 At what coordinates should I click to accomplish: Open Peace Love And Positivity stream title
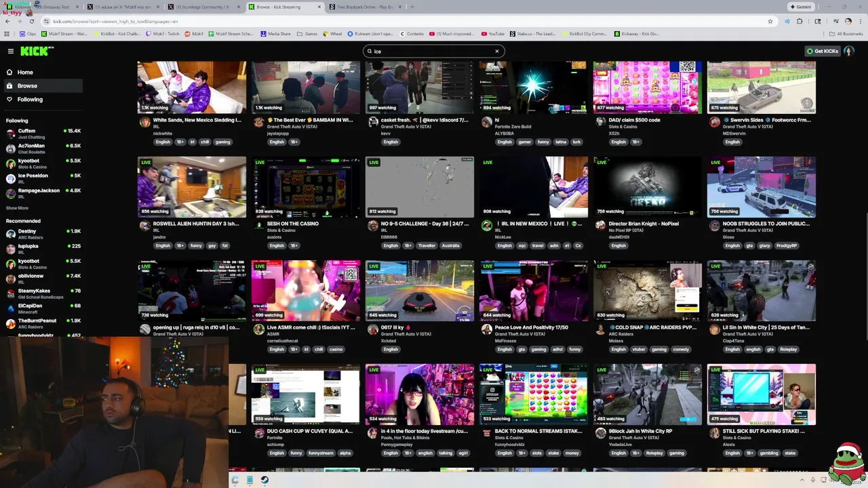[x=532, y=327]
